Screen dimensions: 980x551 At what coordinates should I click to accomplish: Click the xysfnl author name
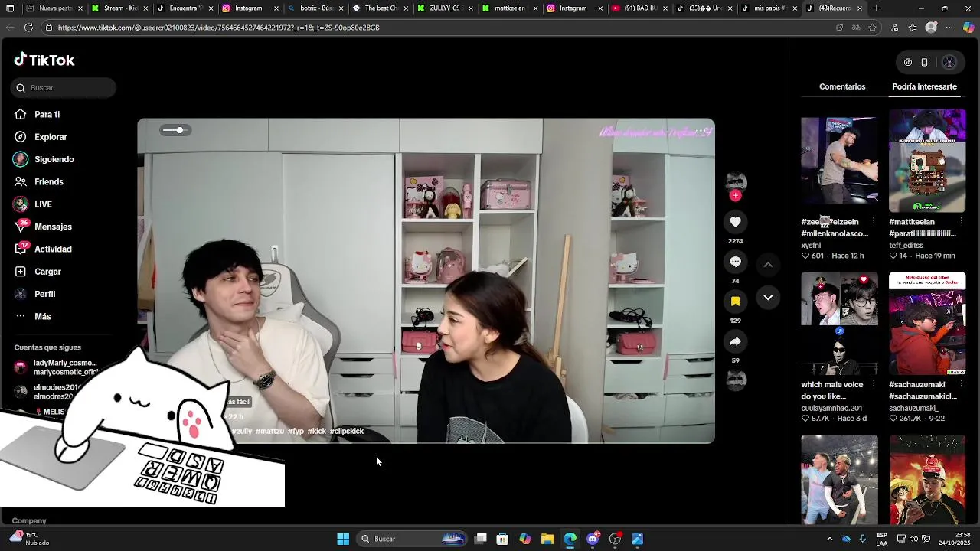[x=811, y=246]
